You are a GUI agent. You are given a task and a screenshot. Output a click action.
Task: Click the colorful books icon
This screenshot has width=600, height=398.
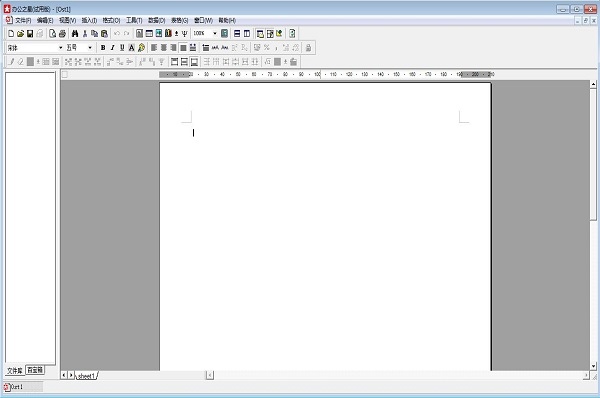168,34
